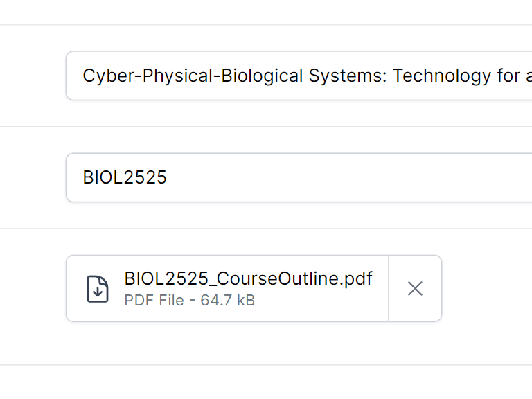Click the empty space after BIOL2525 text
The width and height of the screenshot is (532, 399).
[339, 177]
